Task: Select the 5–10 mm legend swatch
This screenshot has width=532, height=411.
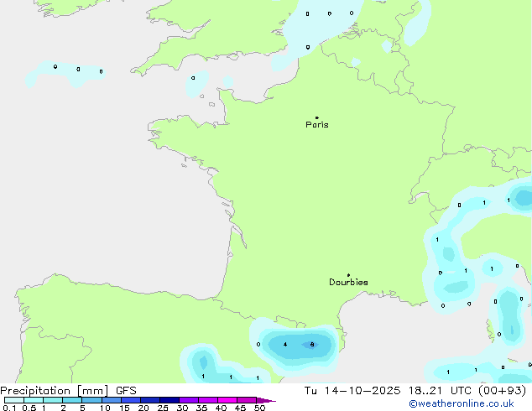Action: pyautogui.click(x=91, y=400)
